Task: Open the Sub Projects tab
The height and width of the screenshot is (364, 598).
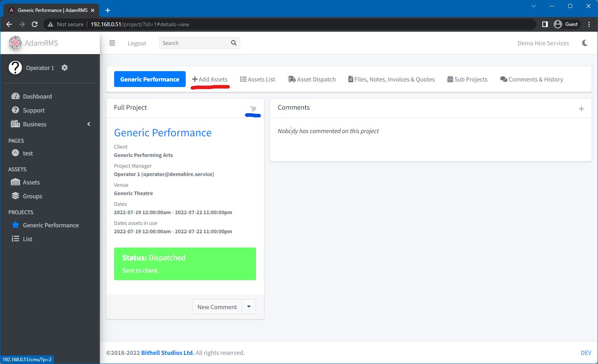Action: pyautogui.click(x=468, y=79)
